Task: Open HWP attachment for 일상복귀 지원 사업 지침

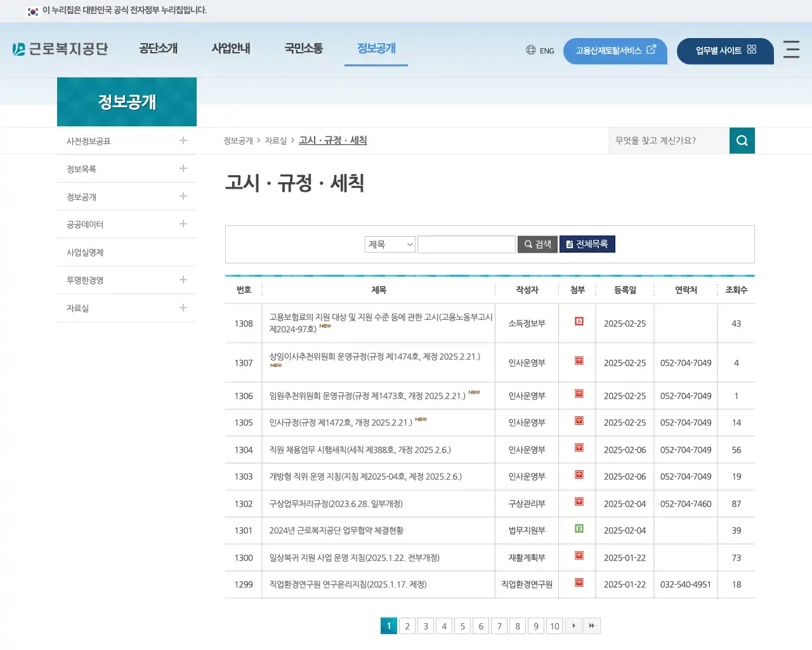Action: pos(578,555)
